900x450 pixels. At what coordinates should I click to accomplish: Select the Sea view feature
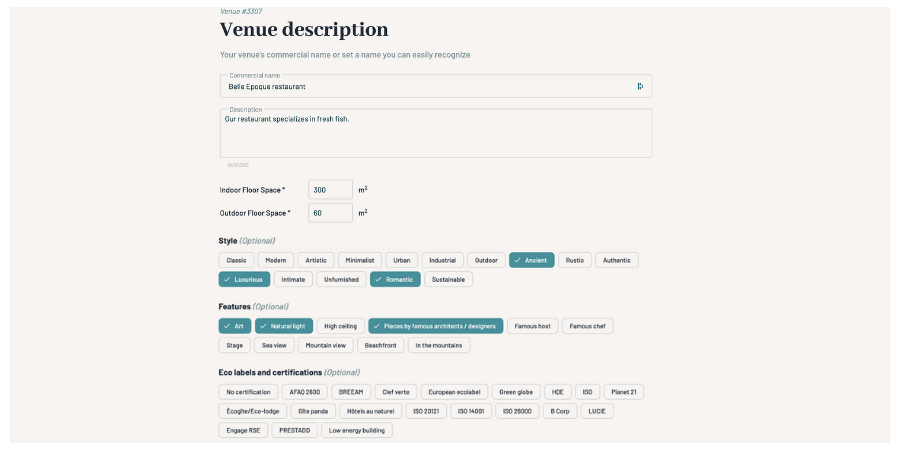(x=274, y=345)
